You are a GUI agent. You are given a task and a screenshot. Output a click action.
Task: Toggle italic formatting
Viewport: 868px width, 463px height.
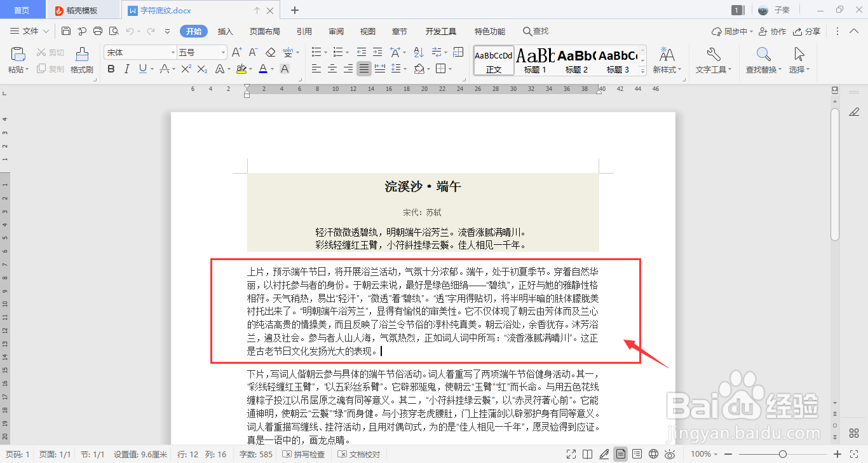pos(126,68)
